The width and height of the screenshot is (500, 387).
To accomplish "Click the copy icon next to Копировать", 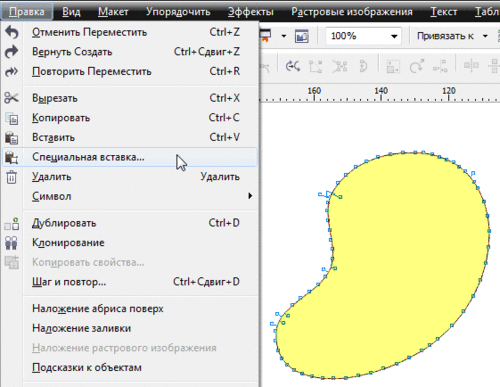I will (x=12, y=118).
